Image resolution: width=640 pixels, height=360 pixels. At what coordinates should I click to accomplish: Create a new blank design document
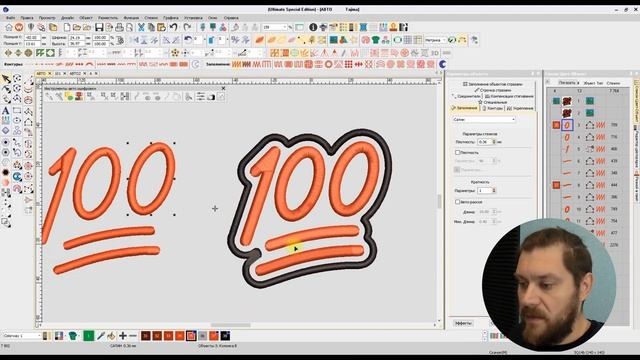(x=67, y=27)
